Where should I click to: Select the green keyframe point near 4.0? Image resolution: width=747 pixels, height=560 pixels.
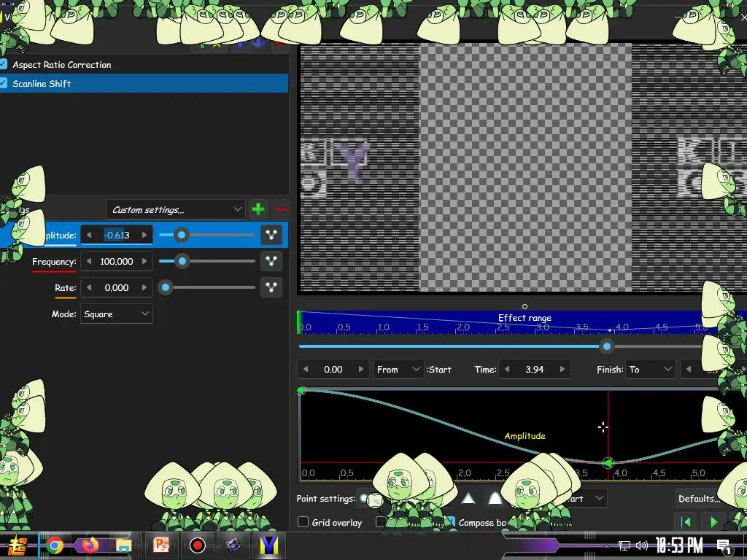point(608,462)
